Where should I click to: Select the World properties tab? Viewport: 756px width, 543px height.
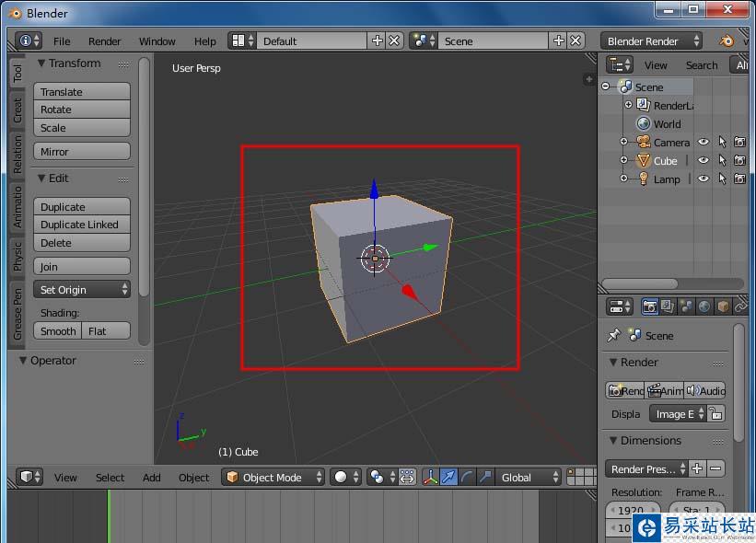pos(704,306)
